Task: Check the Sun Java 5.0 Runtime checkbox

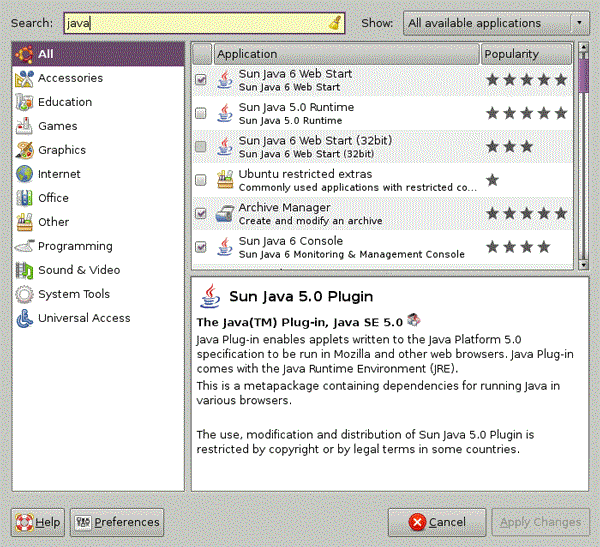Action: 201,113
